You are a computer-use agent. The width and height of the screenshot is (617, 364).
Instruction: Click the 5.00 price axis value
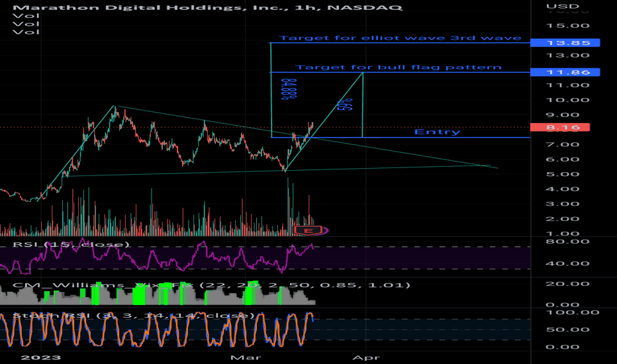(563, 174)
